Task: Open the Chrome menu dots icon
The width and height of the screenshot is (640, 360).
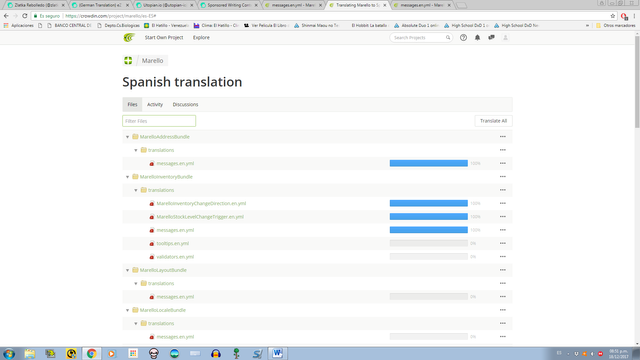Action: point(634,16)
